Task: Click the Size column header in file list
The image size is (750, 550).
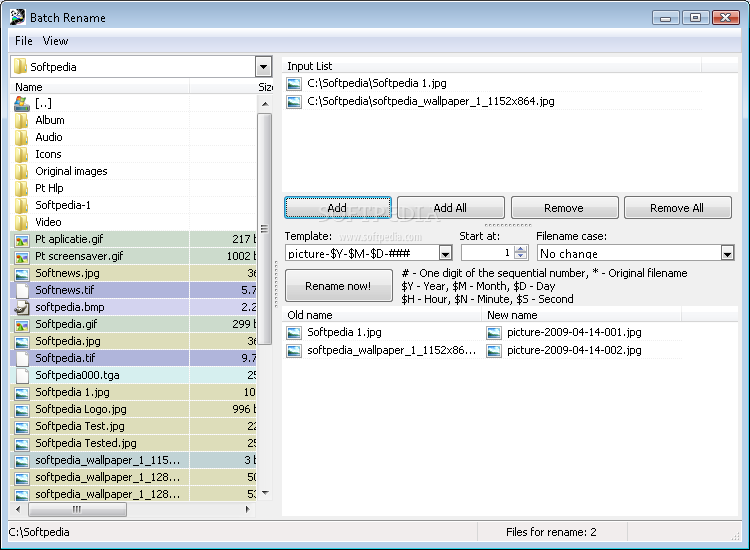Action: 232,87
